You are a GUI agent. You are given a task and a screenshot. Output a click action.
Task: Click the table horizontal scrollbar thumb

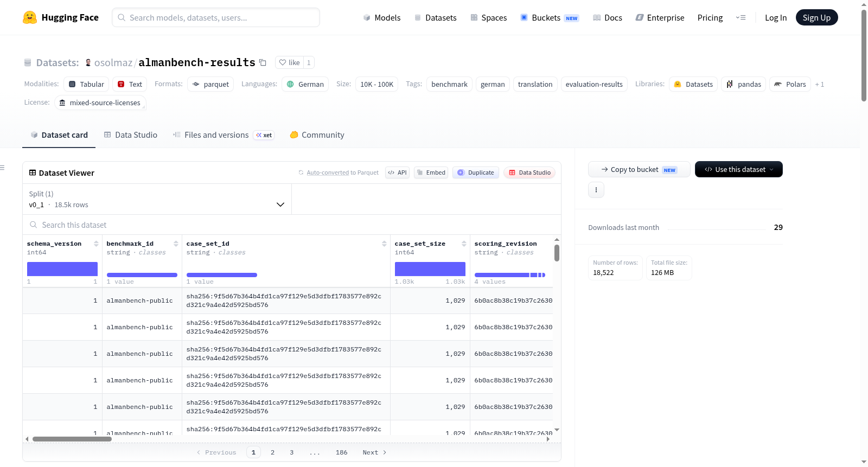point(72,439)
